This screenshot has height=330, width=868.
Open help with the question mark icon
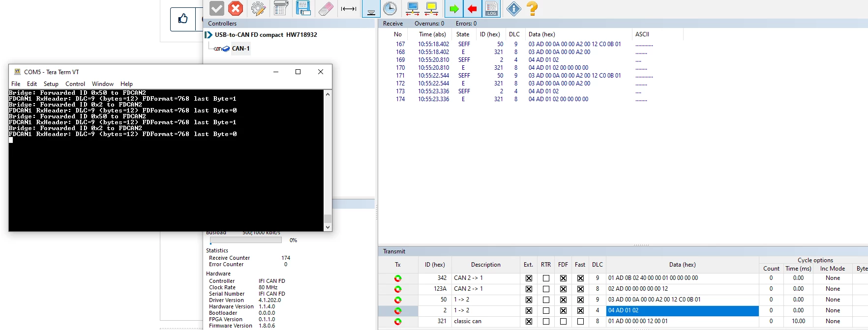tap(532, 8)
